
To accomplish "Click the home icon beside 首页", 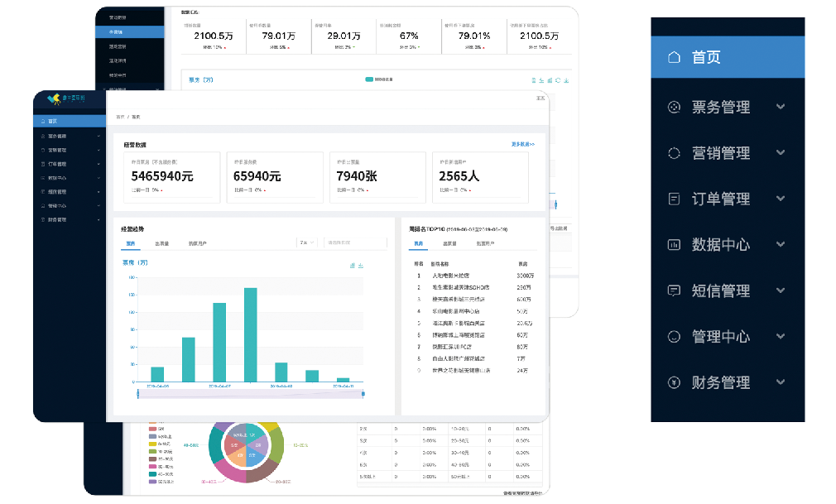I will 674,57.
